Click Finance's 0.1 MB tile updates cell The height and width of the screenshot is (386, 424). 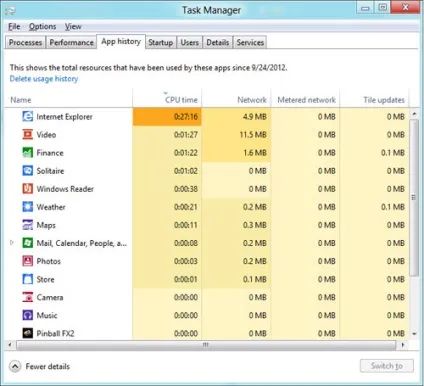click(374, 153)
